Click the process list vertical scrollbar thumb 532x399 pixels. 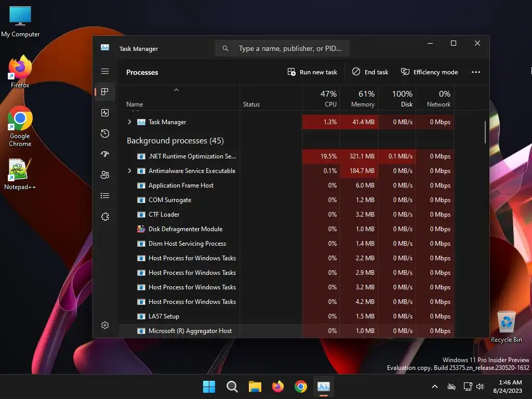(x=485, y=132)
